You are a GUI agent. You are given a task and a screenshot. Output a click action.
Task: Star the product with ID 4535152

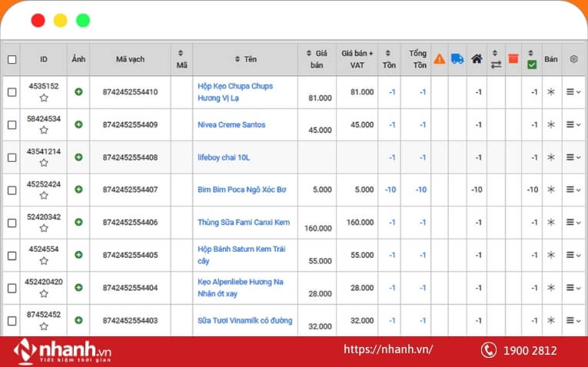(44, 98)
